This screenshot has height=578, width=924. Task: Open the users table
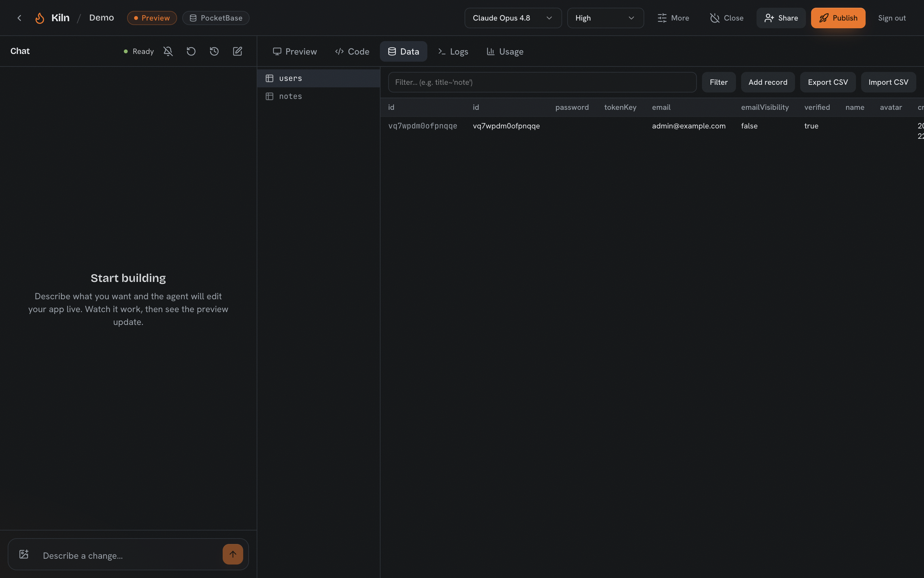(319, 78)
